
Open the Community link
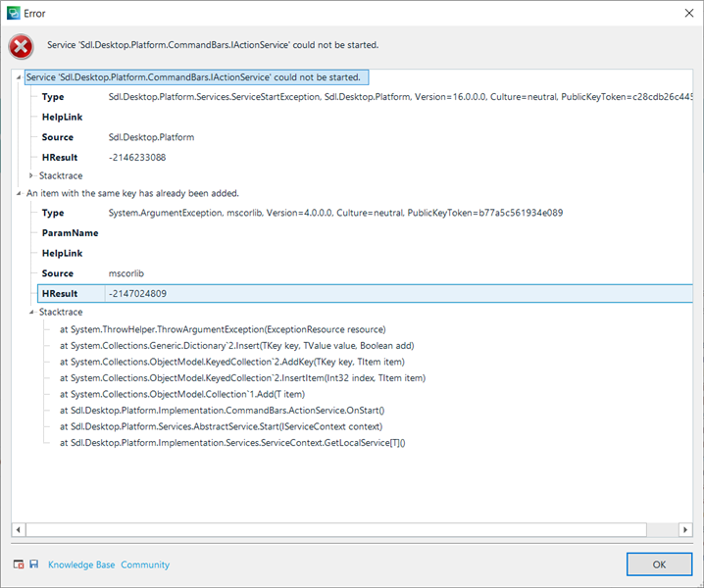145,564
